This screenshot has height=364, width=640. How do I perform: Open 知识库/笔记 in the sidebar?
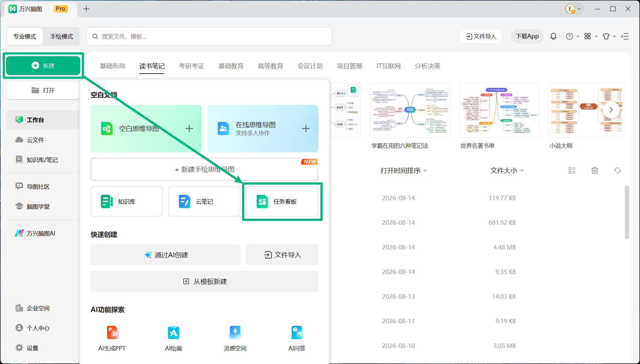[43, 160]
